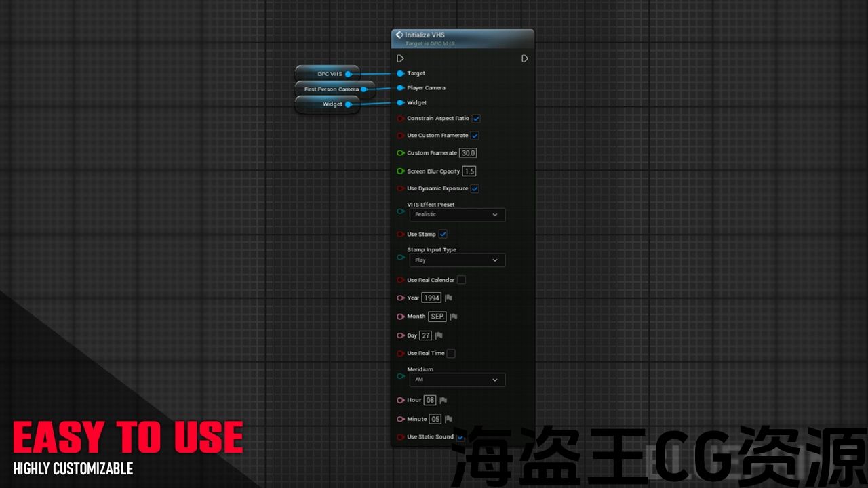Click the Custom Framerate green pin
This screenshot has width=868, height=488.
[400, 153]
